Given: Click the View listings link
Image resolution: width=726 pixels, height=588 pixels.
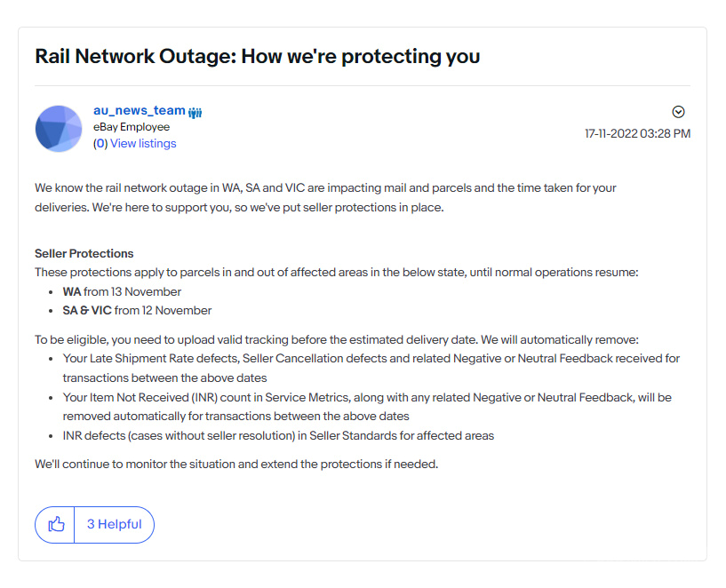Looking at the screenshot, I should tap(143, 143).
